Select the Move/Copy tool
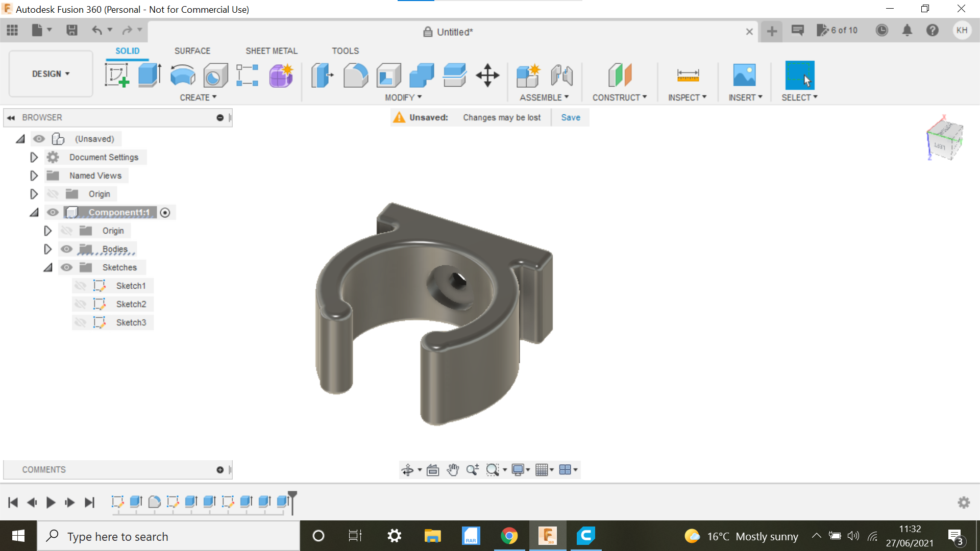Screen dimensions: 980x551 [x=488, y=76]
